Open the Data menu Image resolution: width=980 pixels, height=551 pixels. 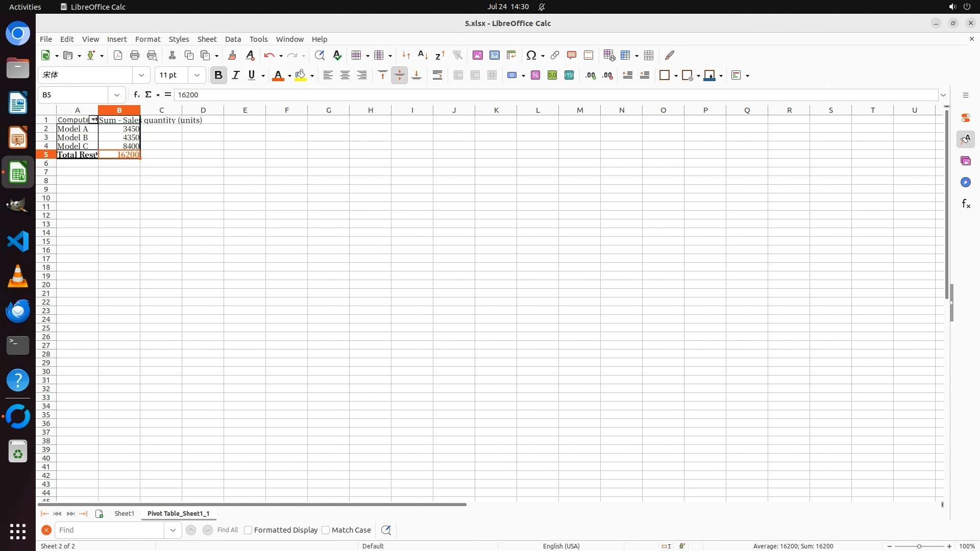click(x=233, y=39)
